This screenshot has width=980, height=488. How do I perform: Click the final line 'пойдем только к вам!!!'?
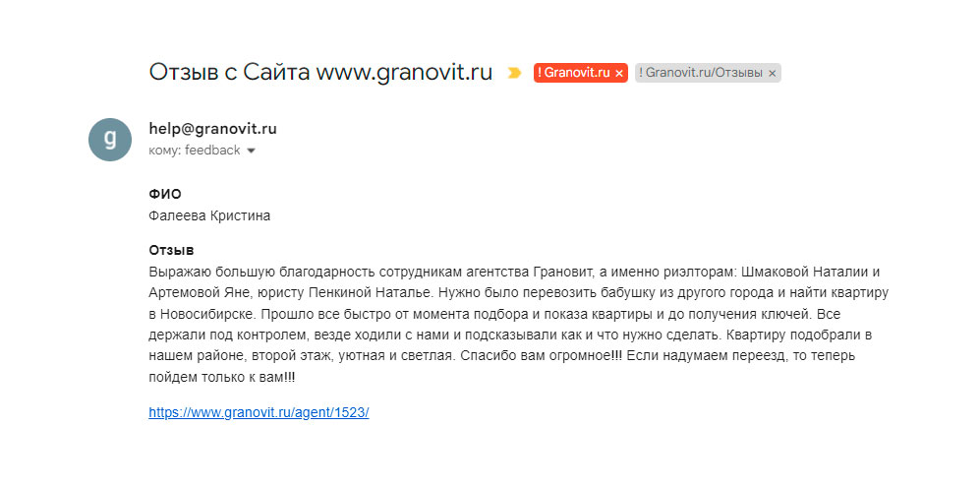tap(222, 377)
